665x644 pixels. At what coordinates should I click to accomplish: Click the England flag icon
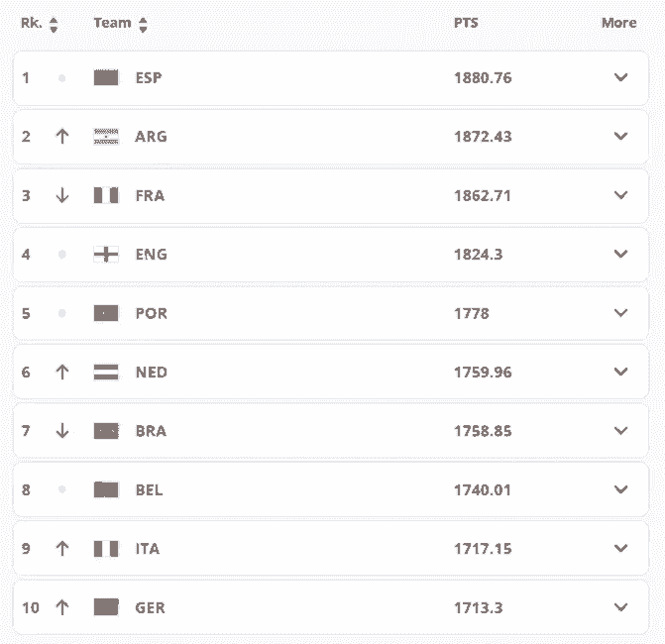coord(106,255)
